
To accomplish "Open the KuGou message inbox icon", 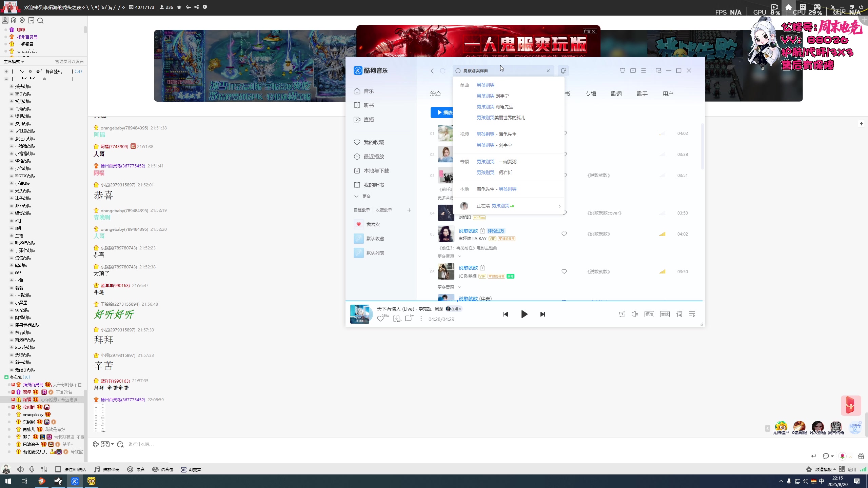I will (x=633, y=70).
